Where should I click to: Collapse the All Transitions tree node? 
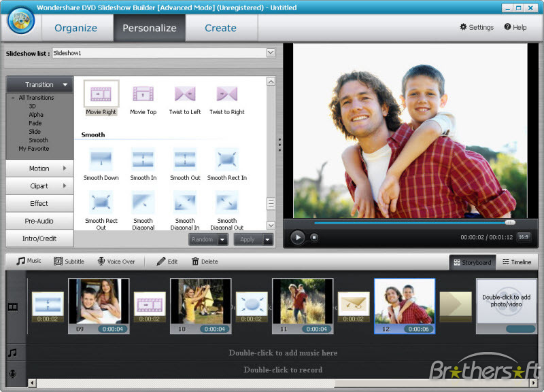click(13, 98)
